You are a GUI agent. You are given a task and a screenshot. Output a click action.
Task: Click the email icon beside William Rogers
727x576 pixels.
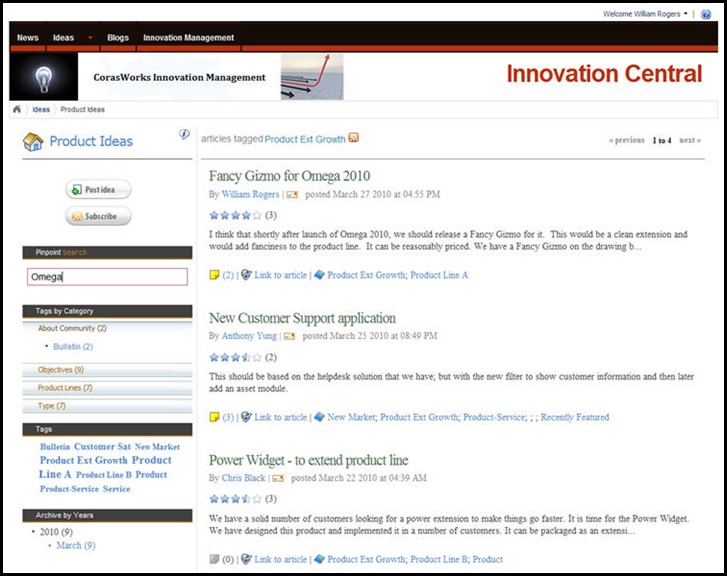click(291, 195)
